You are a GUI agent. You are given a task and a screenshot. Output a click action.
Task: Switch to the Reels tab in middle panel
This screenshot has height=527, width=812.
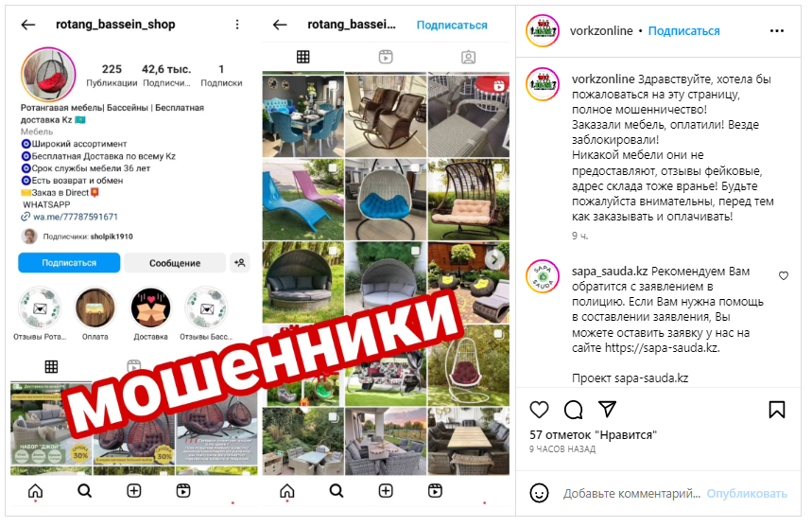(x=386, y=57)
